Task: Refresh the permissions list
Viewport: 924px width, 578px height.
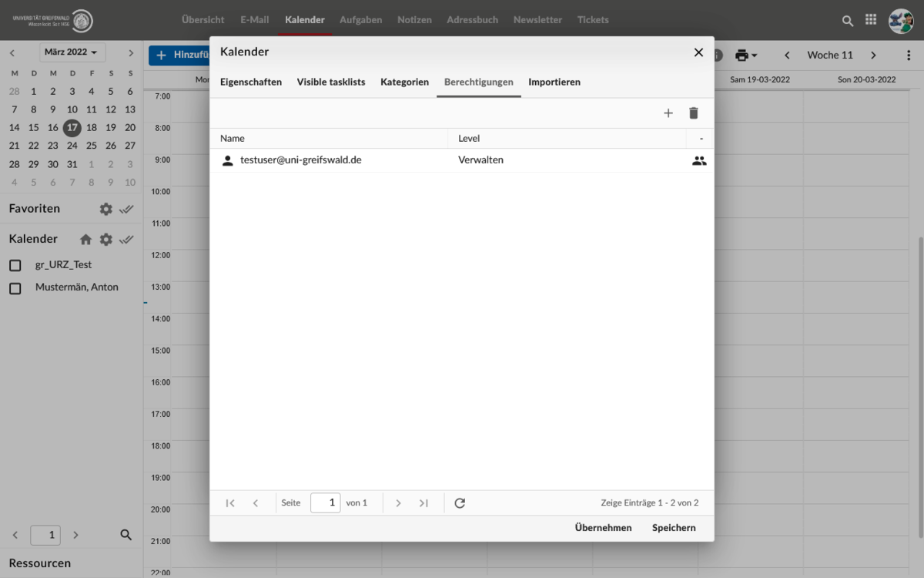Action: [460, 503]
